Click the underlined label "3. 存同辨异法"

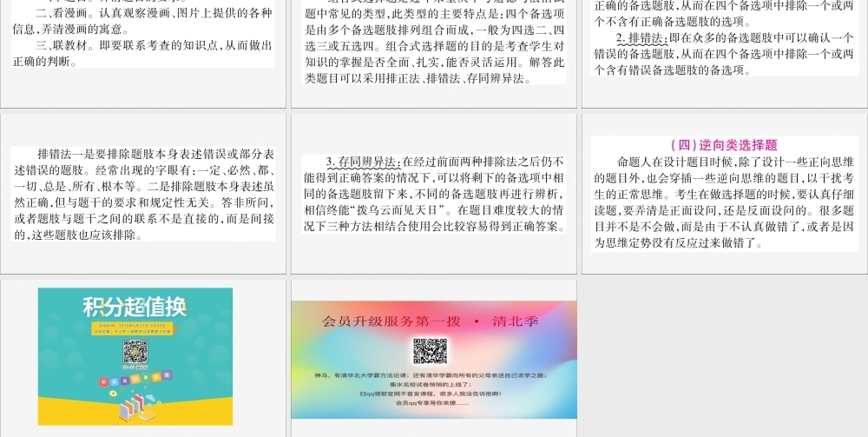coord(363,162)
